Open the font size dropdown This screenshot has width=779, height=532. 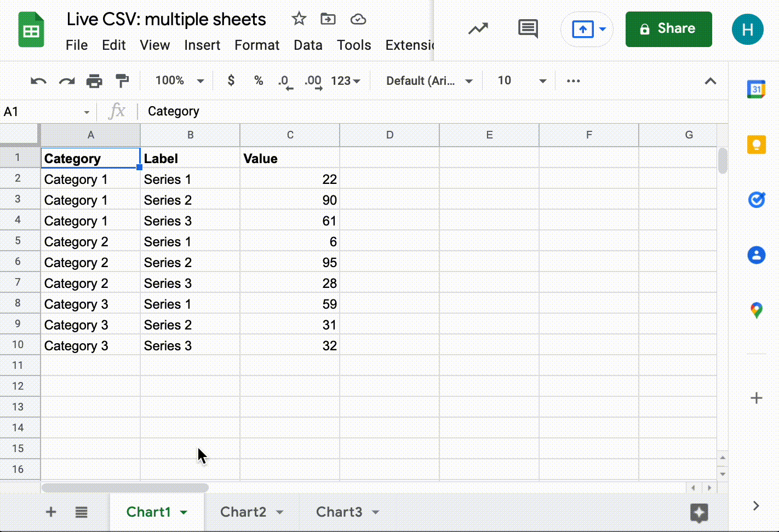click(518, 80)
